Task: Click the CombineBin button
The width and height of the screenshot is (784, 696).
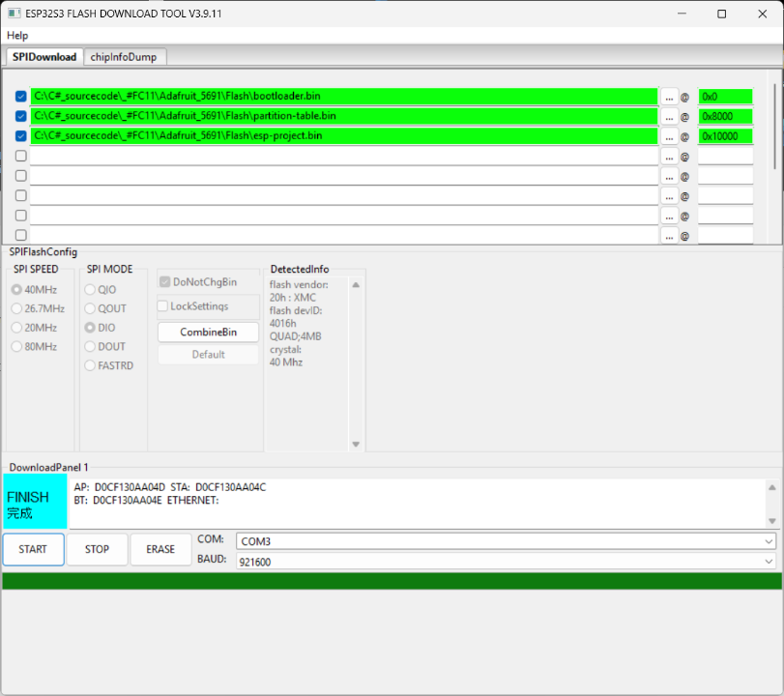Action: click(x=208, y=332)
